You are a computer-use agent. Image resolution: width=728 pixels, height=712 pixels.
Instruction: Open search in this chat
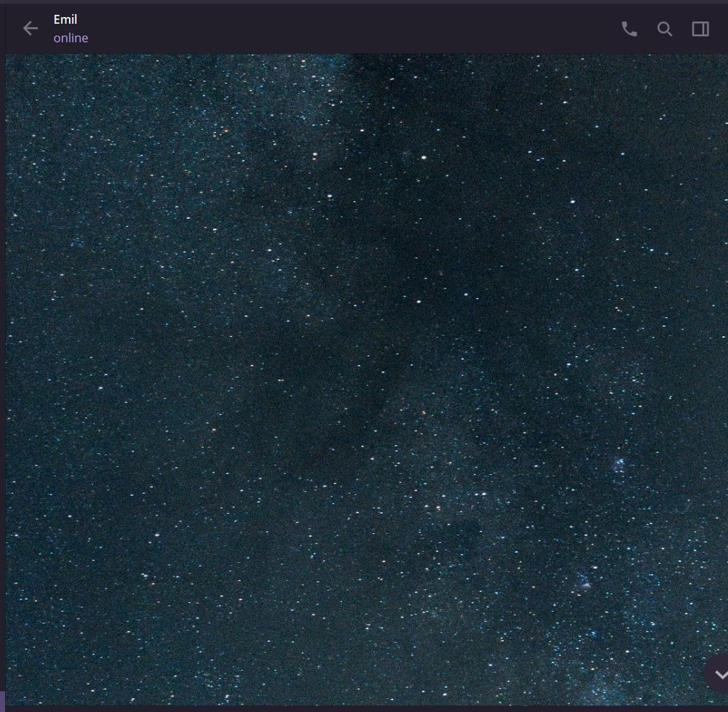pos(664,29)
